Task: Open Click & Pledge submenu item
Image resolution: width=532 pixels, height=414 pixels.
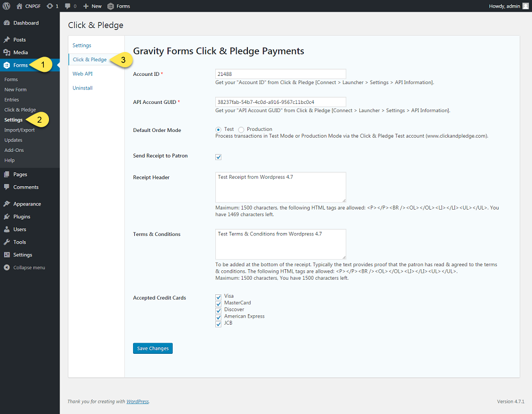Action: (x=20, y=110)
